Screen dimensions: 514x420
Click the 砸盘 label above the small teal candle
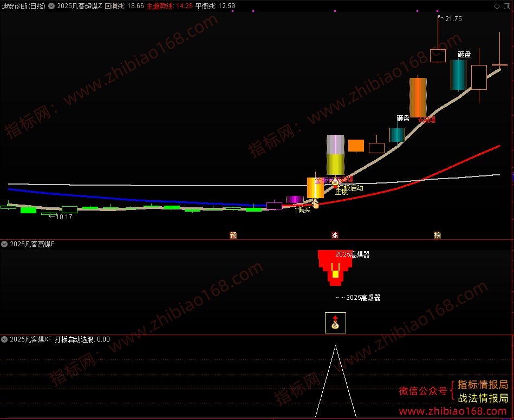[403, 119]
